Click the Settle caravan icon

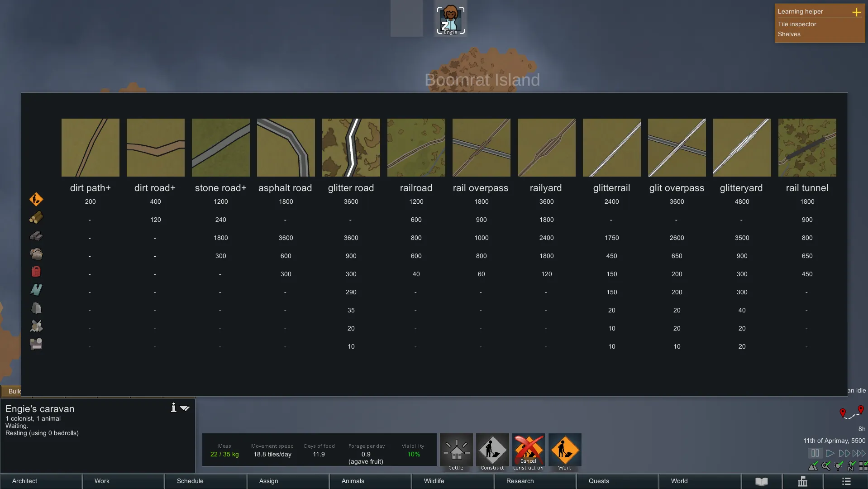456,451
